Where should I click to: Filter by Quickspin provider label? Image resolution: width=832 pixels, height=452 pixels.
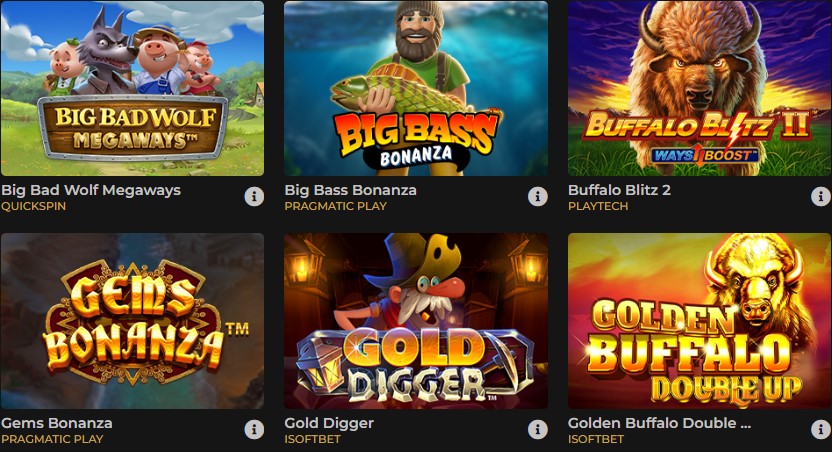(x=33, y=206)
